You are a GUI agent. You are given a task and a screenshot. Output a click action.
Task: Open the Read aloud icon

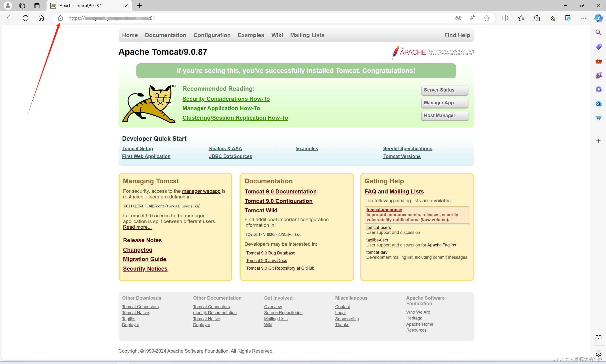(x=472, y=18)
